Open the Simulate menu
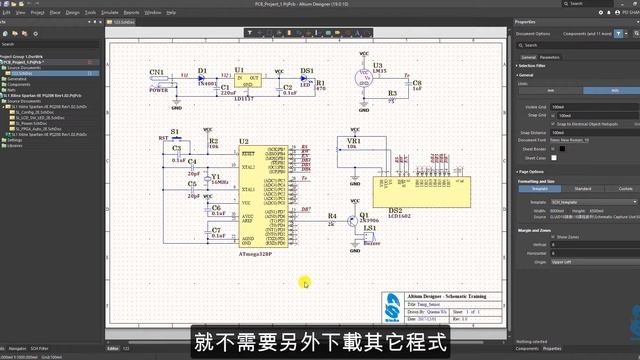The height and width of the screenshot is (360, 640). click(109, 13)
